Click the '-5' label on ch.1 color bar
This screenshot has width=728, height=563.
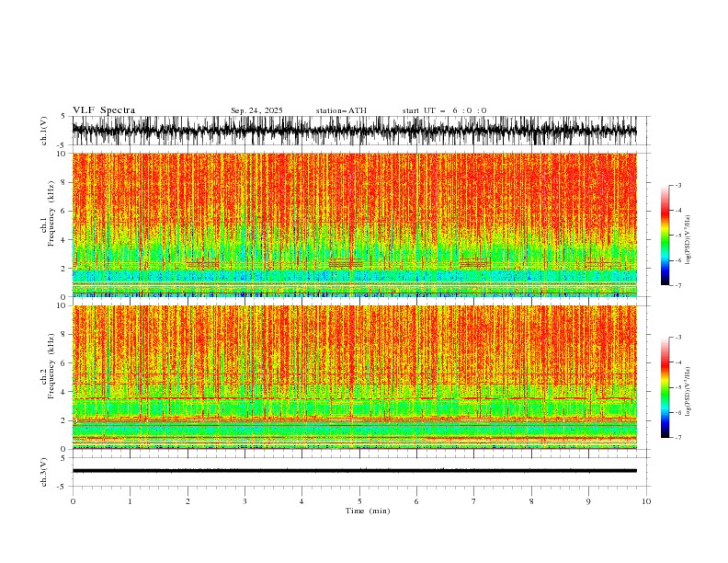point(678,236)
